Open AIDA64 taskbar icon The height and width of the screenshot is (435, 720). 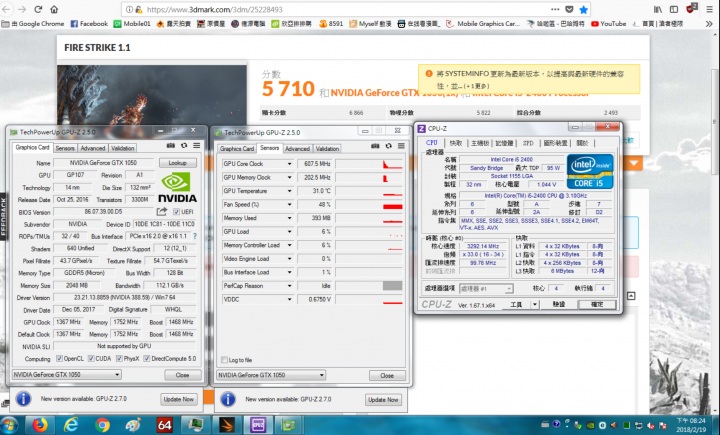(164, 425)
